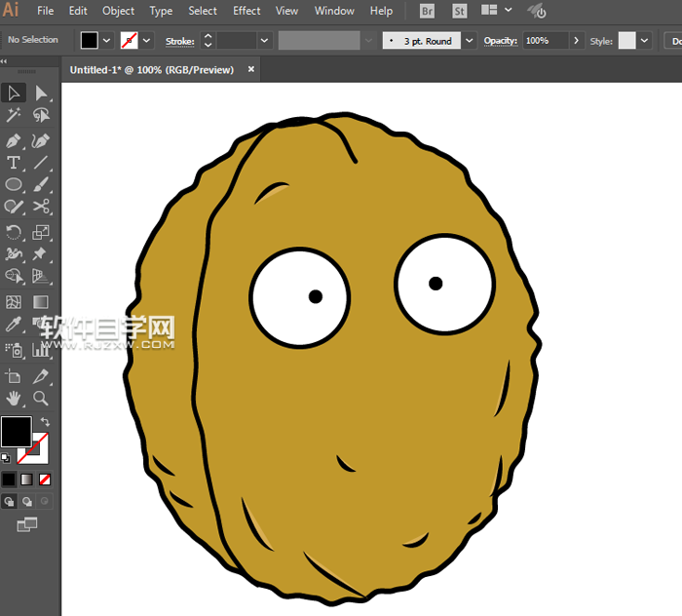Select the Direct Selection tool
Image resolution: width=682 pixels, height=616 pixels.
(41, 94)
